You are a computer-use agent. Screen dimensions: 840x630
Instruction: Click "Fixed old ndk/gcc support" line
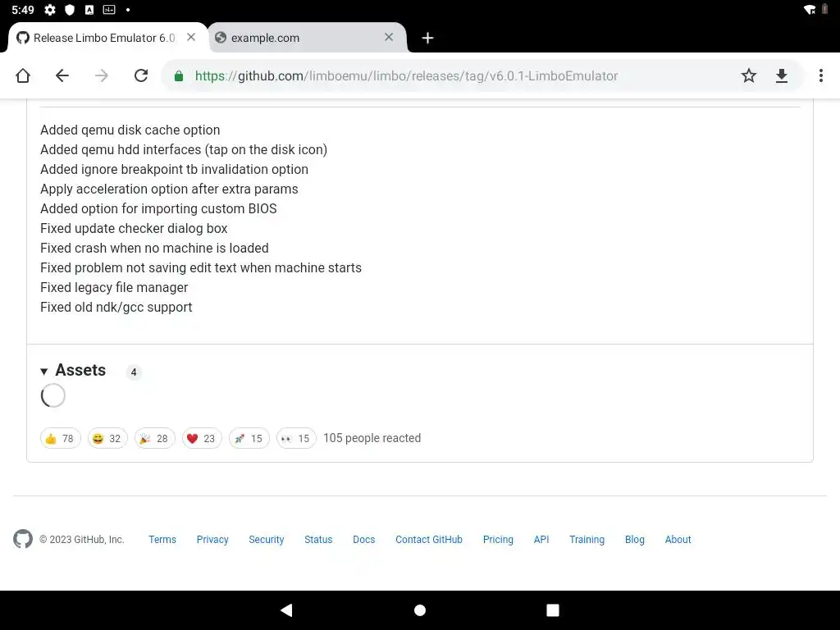click(x=116, y=308)
